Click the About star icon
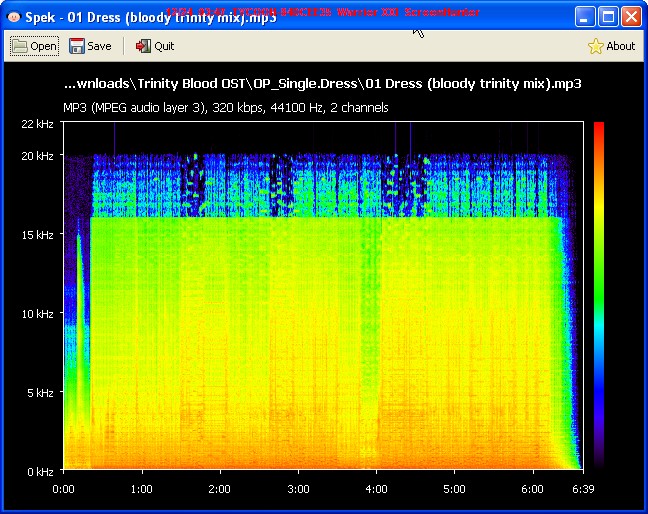 (595, 46)
